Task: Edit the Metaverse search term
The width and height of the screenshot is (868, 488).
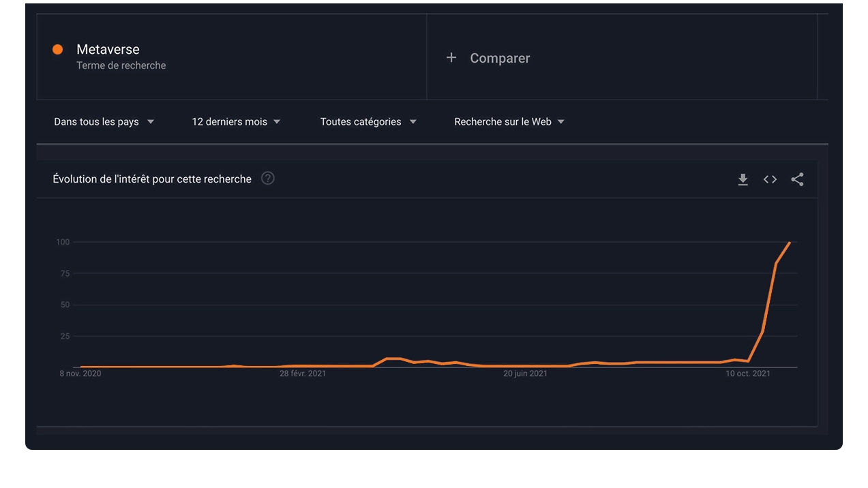Action: tap(108, 49)
